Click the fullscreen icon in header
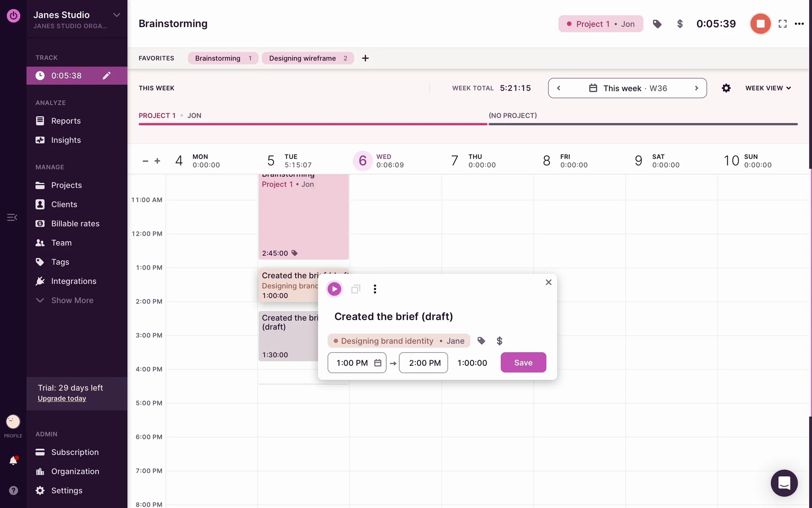The height and width of the screenshot is (508, 812). [x=782, y=24]
